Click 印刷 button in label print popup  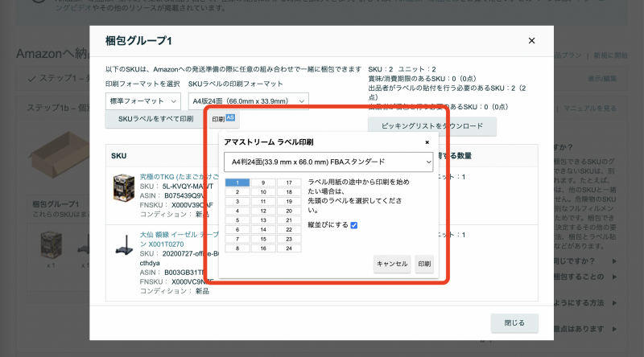coord(424,264)
